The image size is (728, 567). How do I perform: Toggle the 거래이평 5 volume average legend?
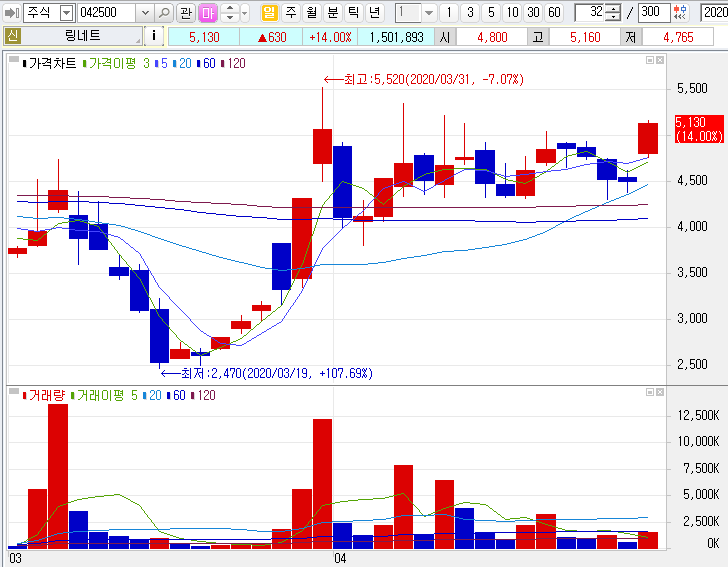104,396
